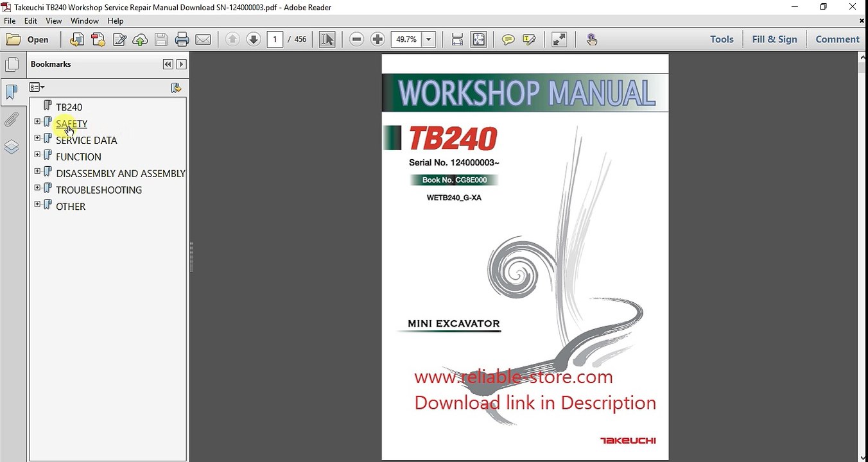
Task: Jump to the SAFETY bookmark
Action: point(71,124)
